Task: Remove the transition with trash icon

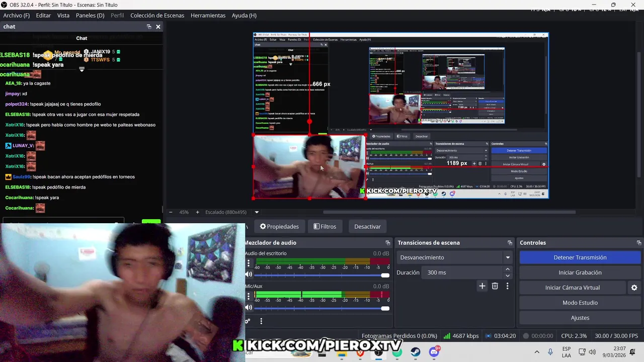Action: click(495, 286)
